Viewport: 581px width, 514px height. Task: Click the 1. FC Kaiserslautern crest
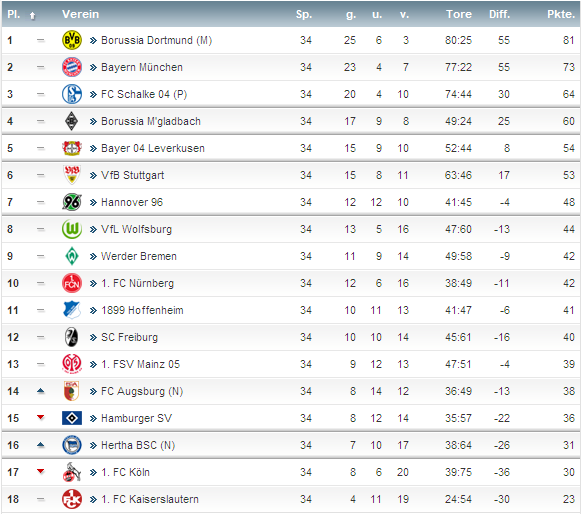(72, 499)
